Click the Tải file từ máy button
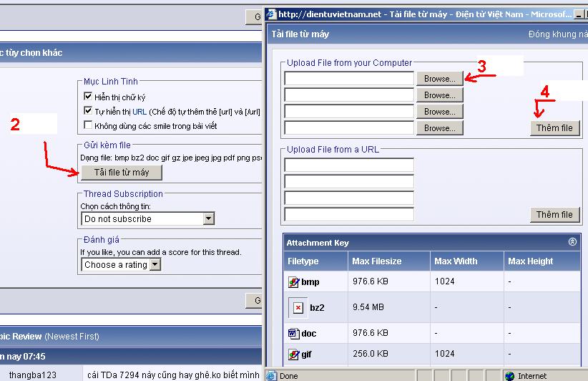The width and height of the screenshot is (588, 381). [122, 173]
